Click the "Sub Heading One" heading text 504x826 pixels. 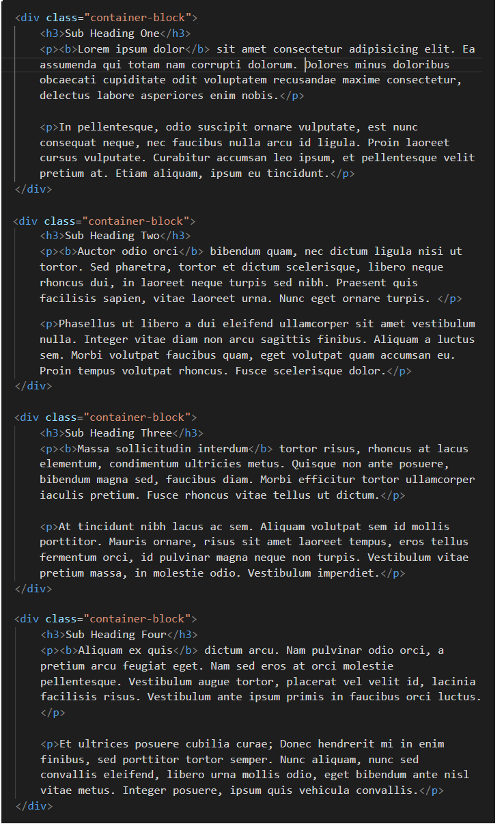(x=111, y=33)
